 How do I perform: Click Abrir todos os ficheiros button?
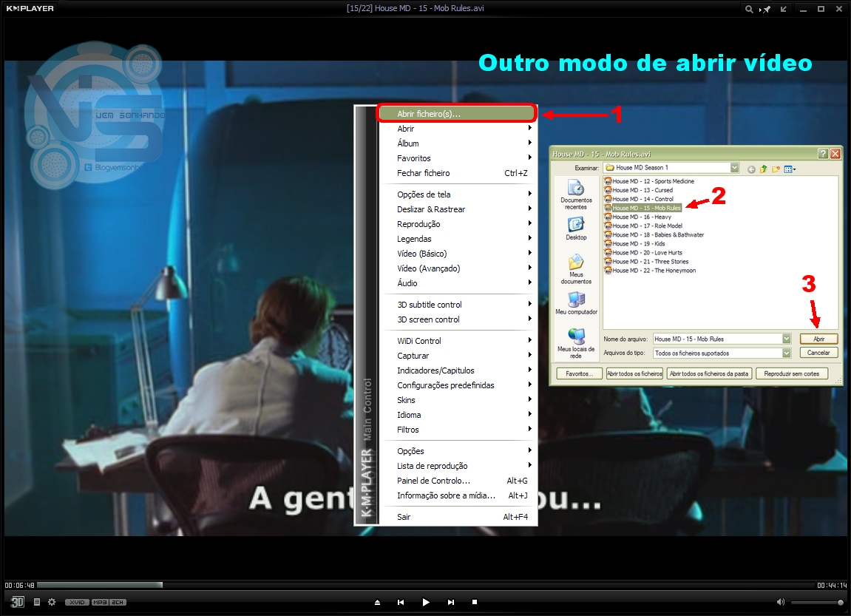[634, 373]
